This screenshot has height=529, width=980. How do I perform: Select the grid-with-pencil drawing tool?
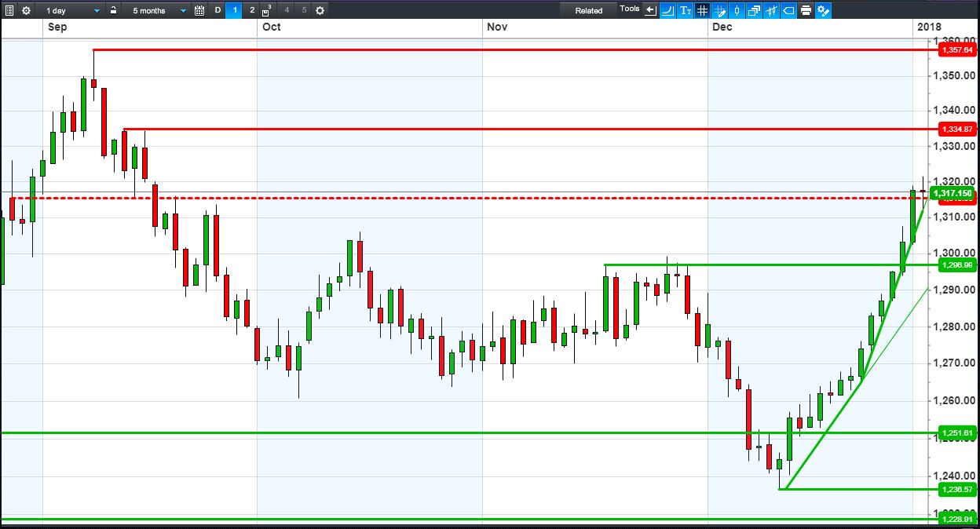point(719,10)
